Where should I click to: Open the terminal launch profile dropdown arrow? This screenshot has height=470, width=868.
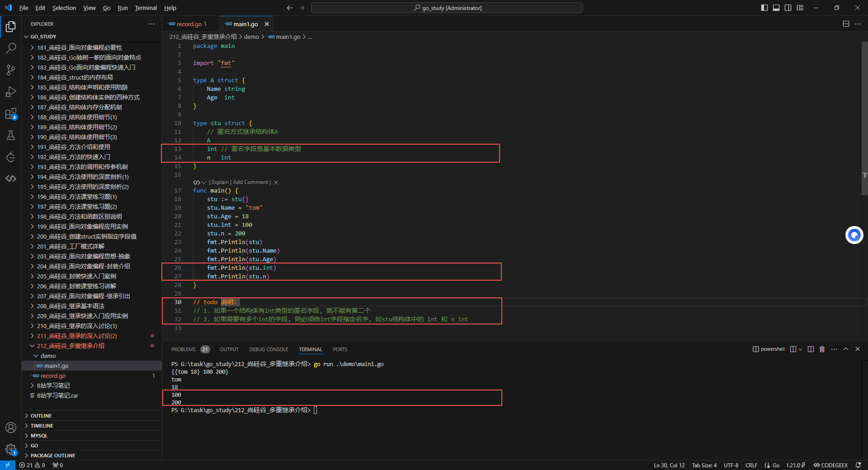click(x=800, y=349)
